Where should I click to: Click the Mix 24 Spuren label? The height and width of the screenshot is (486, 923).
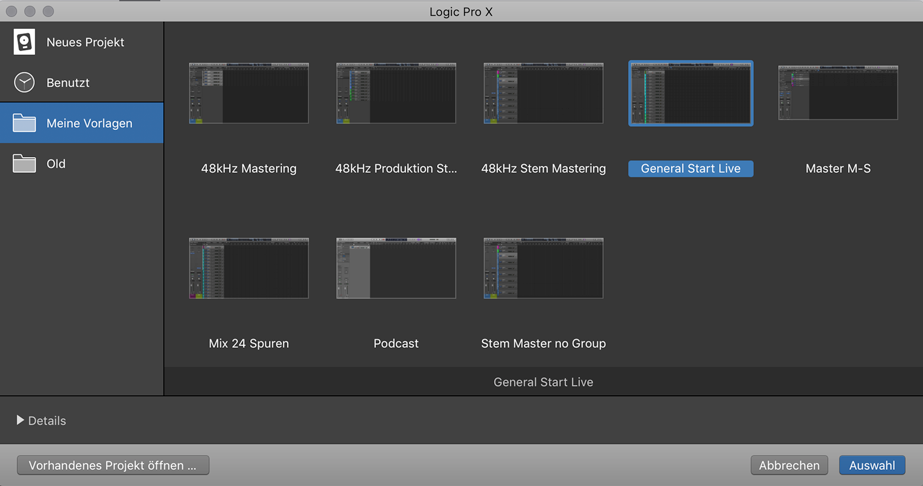click(248, 344)
